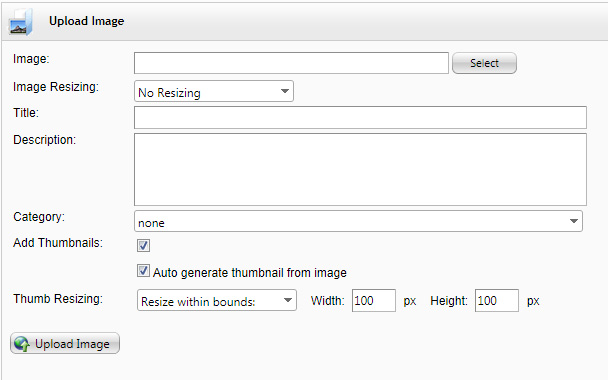Click the Category arrow at the right edge
Screen dimensions: 608x380
(x=574, y=221)
